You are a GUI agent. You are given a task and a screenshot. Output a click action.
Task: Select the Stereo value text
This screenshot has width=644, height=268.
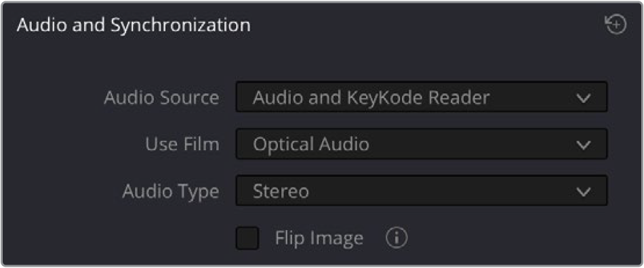(x=281, y=192)
